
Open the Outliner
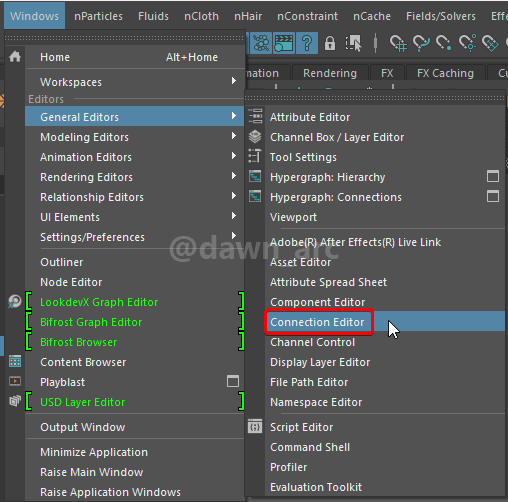[135, 262]
